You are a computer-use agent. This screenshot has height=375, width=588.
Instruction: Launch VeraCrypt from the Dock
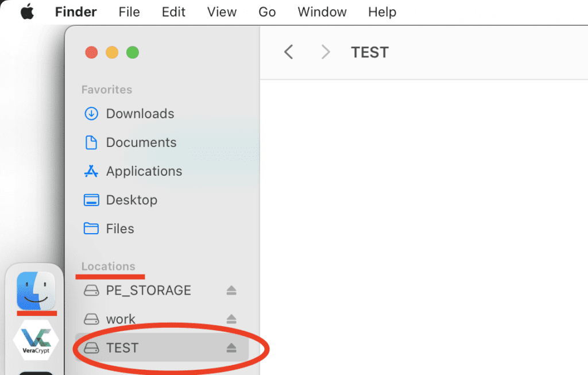tap(36, 340)
